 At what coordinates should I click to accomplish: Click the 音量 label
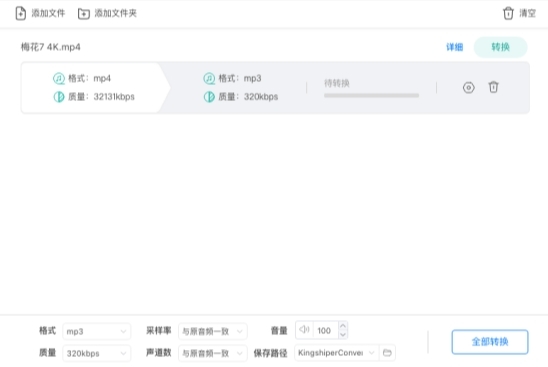279,330
